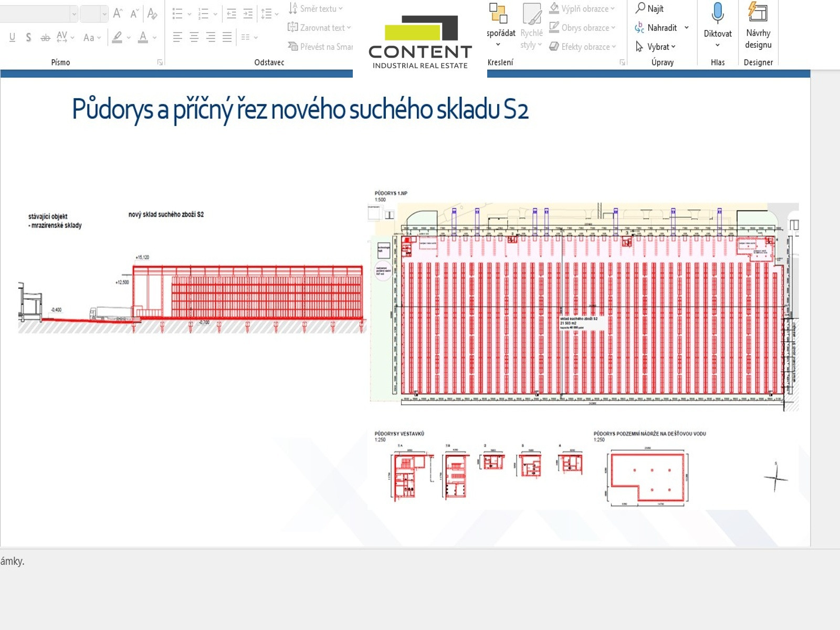Click the decrease indent icon
Image resolution: width=840 pixels, height=630 pixels.
point(231,14)
